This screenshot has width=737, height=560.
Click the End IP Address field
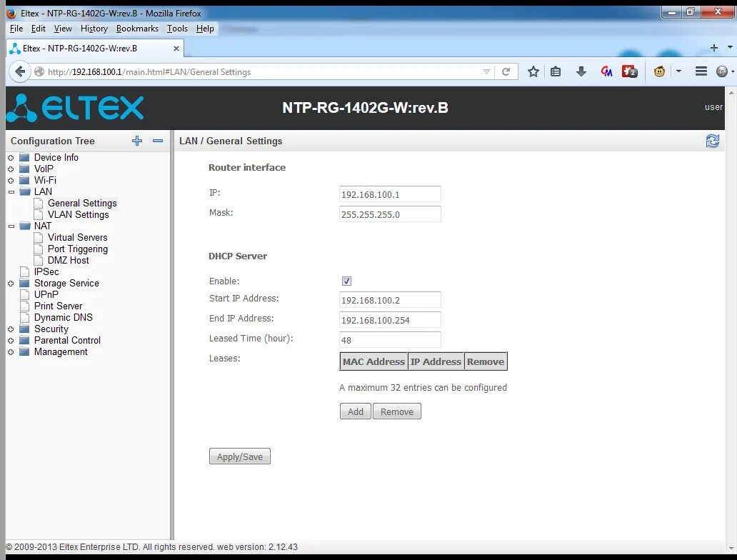(x=390, y=320)
